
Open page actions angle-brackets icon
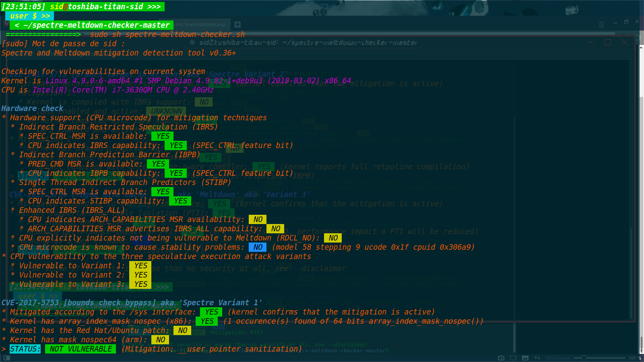pos(537,358)
